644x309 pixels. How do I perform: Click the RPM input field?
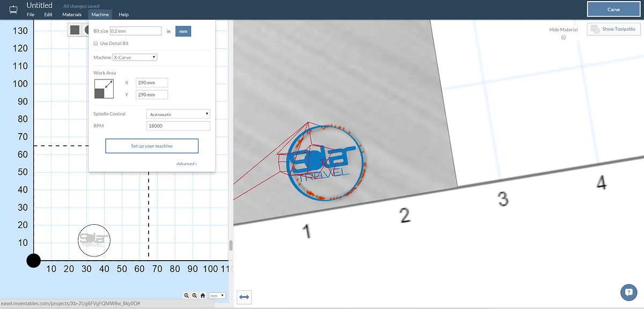[x=178, y=126]
